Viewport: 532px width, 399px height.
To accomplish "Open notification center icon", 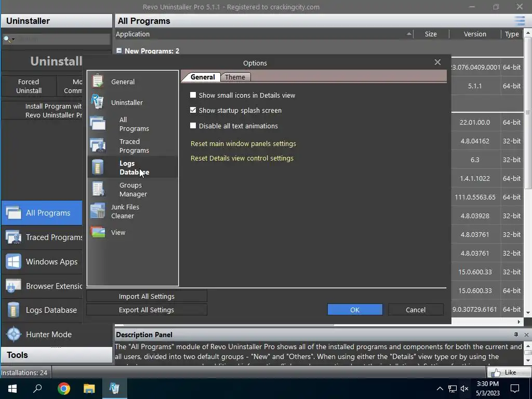I will [515, 389].
